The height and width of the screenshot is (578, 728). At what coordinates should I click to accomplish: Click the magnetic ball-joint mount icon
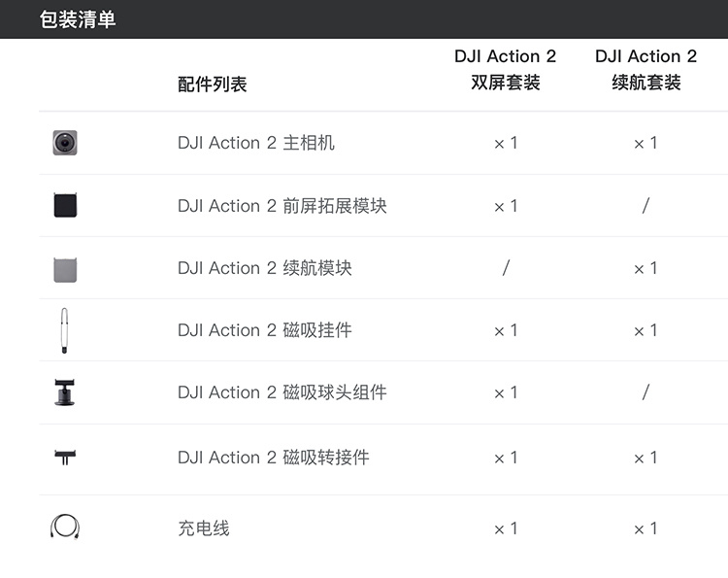point(64,392)
